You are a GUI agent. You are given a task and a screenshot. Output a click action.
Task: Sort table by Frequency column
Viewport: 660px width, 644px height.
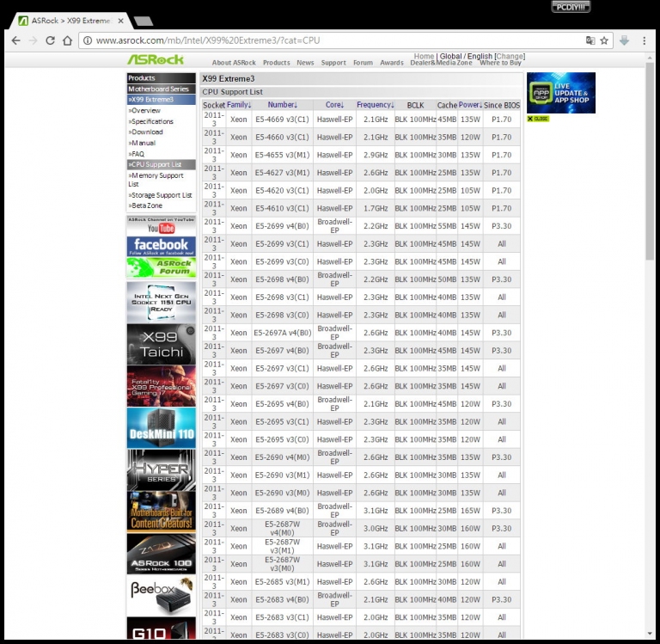375,104
